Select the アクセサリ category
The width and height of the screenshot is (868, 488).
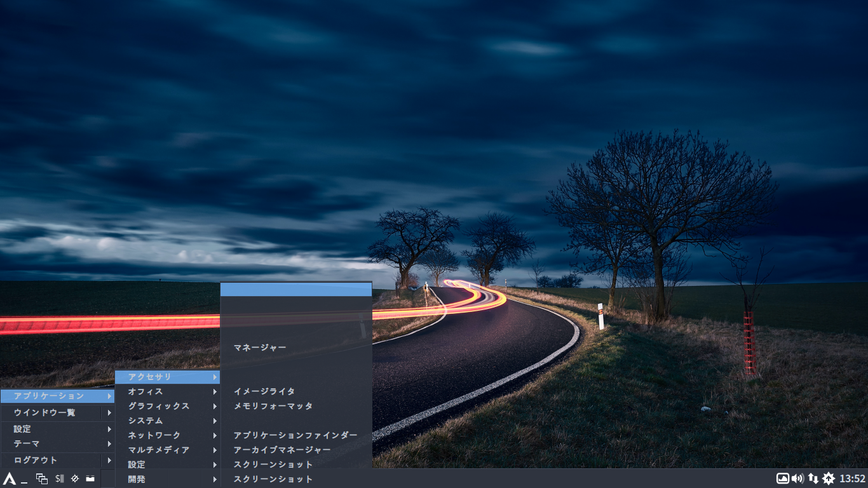click(x=168, y=377)
